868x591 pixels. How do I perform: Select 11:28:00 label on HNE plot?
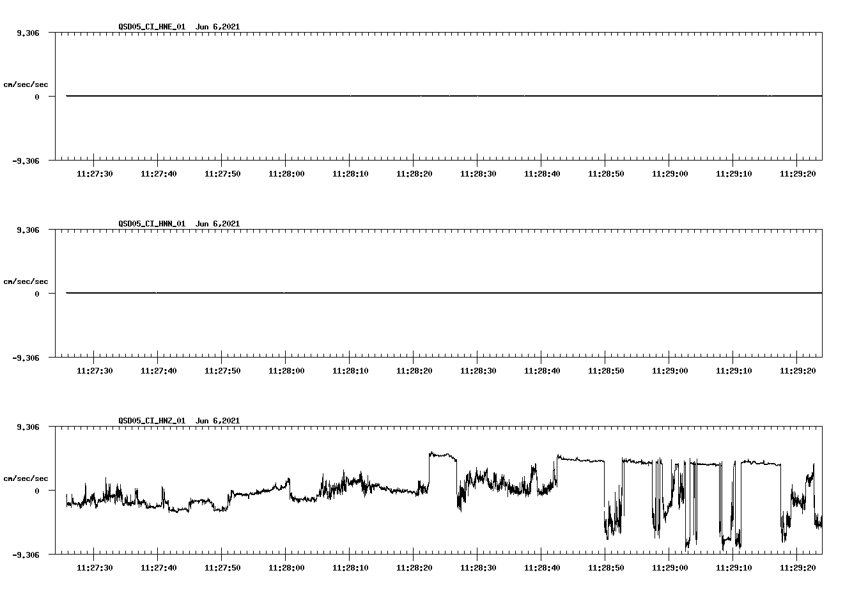[x=286, y=174]
